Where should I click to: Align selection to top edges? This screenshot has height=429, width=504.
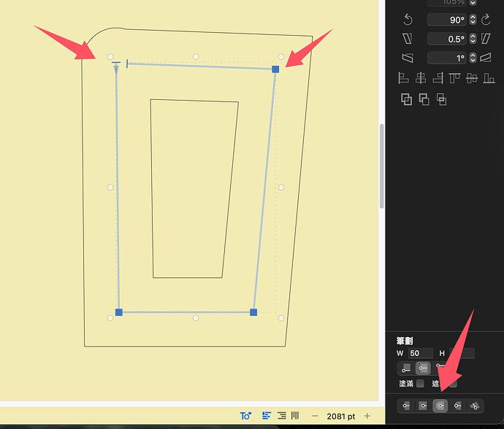(x=454, y=78)
